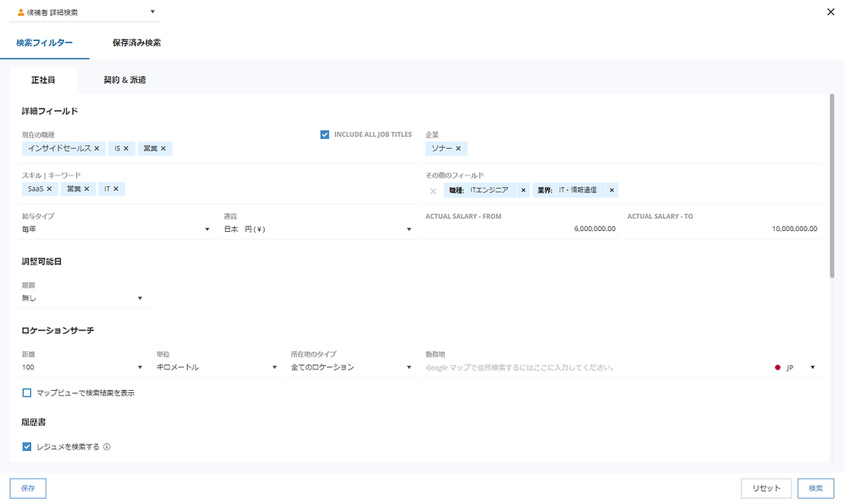Delete the 業界 IT・情報通信 filter chip

(x=611, y=190)
